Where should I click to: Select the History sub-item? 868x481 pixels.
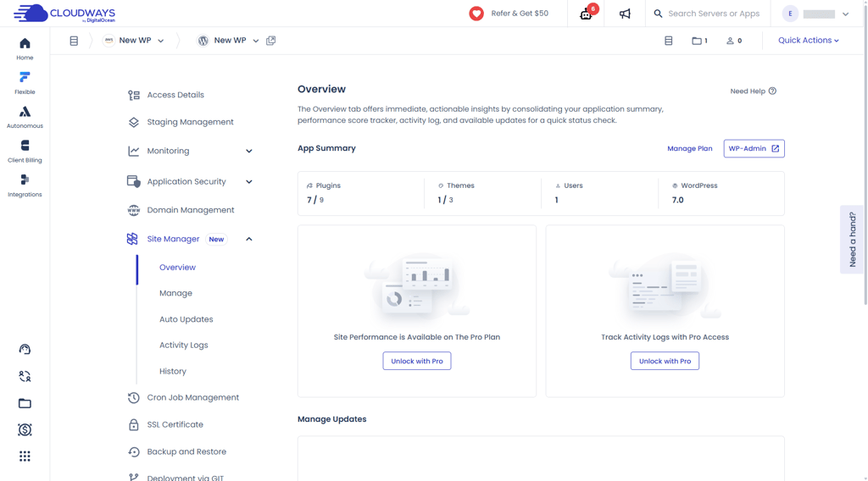point(173,371)
